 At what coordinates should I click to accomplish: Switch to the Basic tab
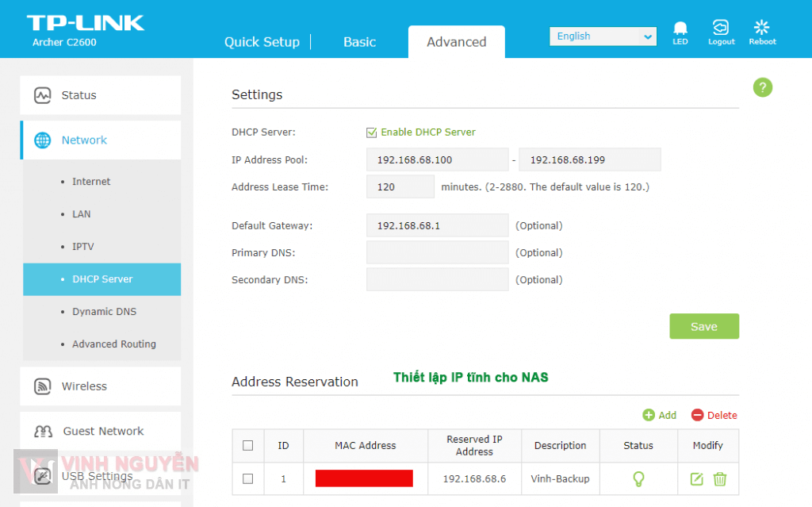pyautogui.click(x=359, y=42)
